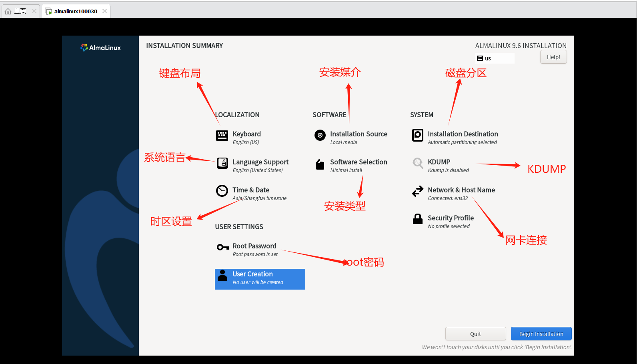Click 'Kdump is disabled' status text
This screenshot has height=364, width=637.
[x=448, y=170]
